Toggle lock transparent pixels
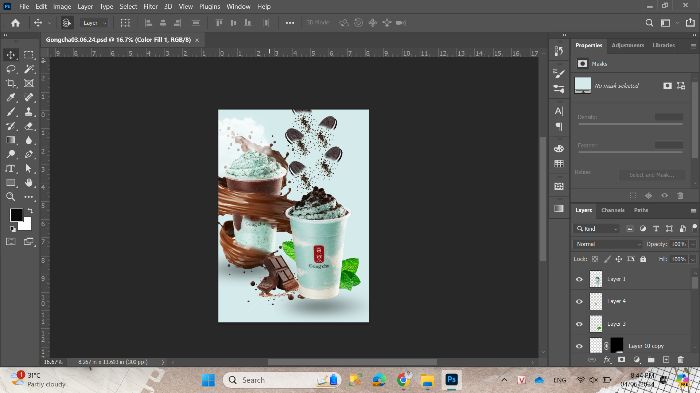700x393 pixels. [x=595, y=259]
